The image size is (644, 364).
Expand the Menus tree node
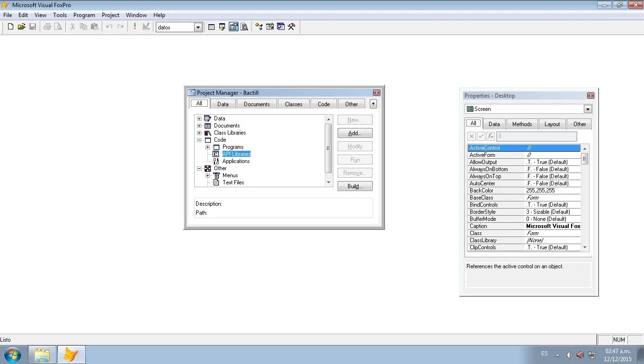coord(207,175)
